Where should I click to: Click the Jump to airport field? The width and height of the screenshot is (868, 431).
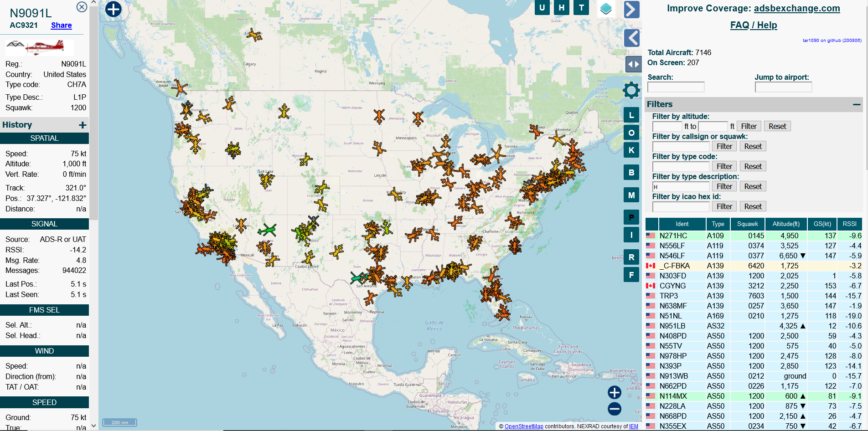783,87
